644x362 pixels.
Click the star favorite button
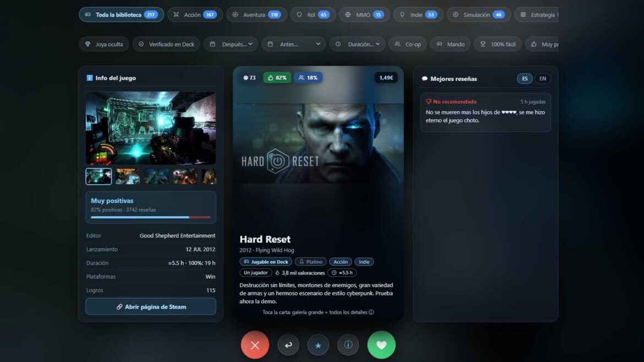(318, 345)
